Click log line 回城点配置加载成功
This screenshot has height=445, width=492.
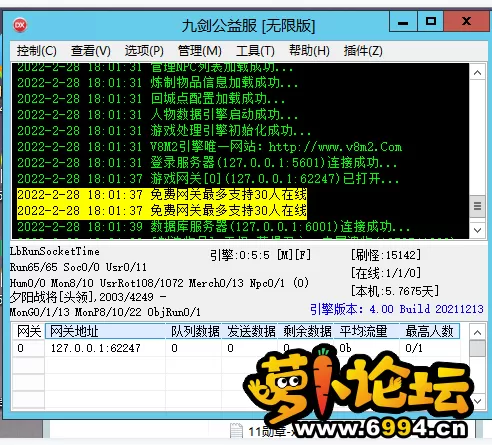[151, 99]
